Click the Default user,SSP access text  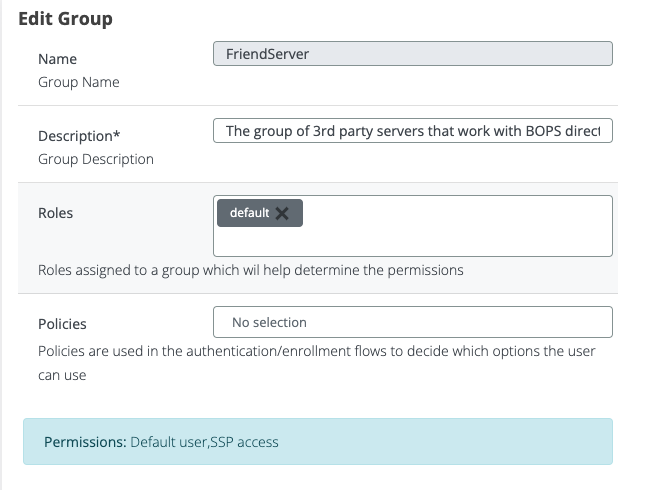[204, 441]
